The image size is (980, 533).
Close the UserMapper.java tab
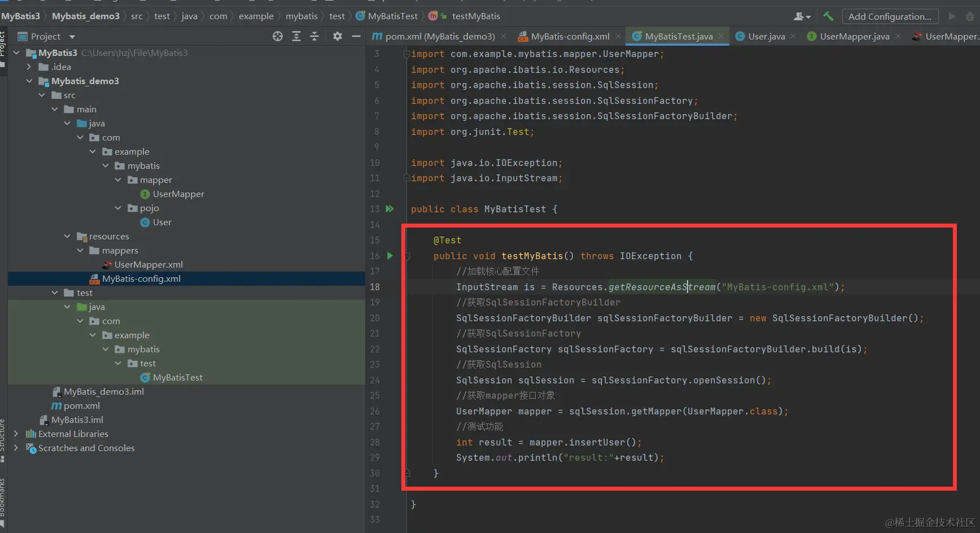(x=898, y=36)
